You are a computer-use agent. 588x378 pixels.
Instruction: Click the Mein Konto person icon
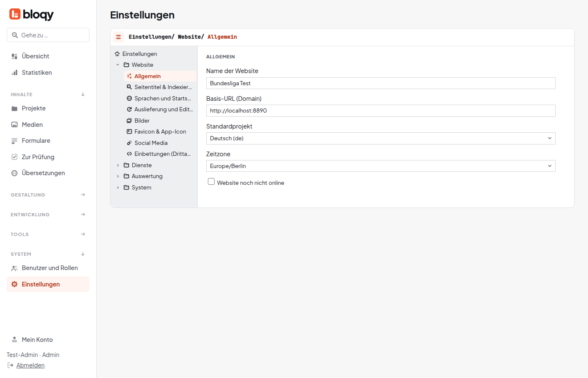pyautogui.click(x=14, y=340)
